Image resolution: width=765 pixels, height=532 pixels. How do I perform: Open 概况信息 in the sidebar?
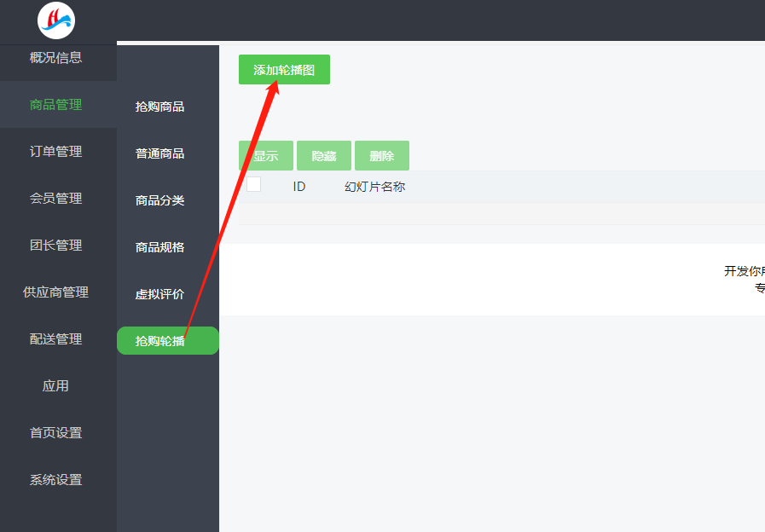55,57
